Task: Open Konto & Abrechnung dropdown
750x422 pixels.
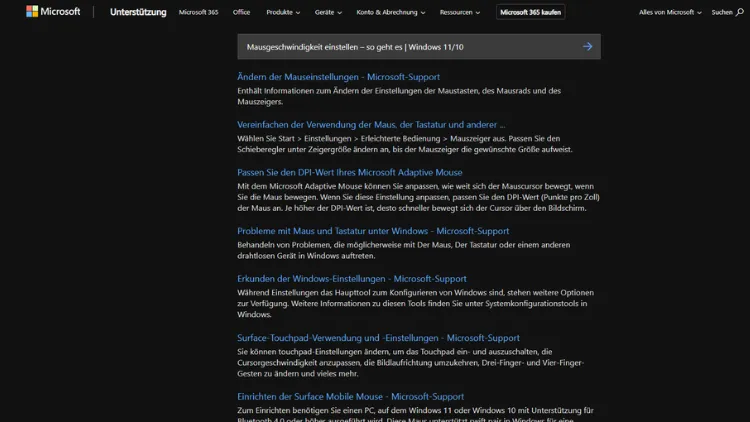Action: pyautogui.click(x=391, y=12)
